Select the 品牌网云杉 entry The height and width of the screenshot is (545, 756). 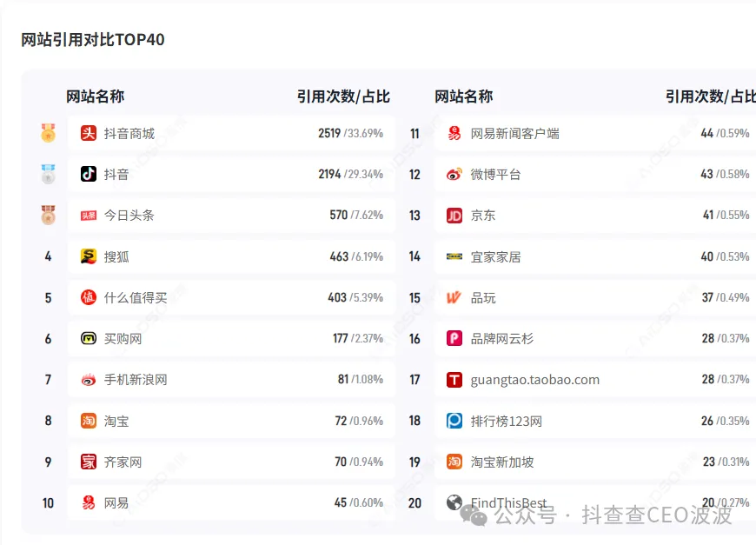coord(502,339)
